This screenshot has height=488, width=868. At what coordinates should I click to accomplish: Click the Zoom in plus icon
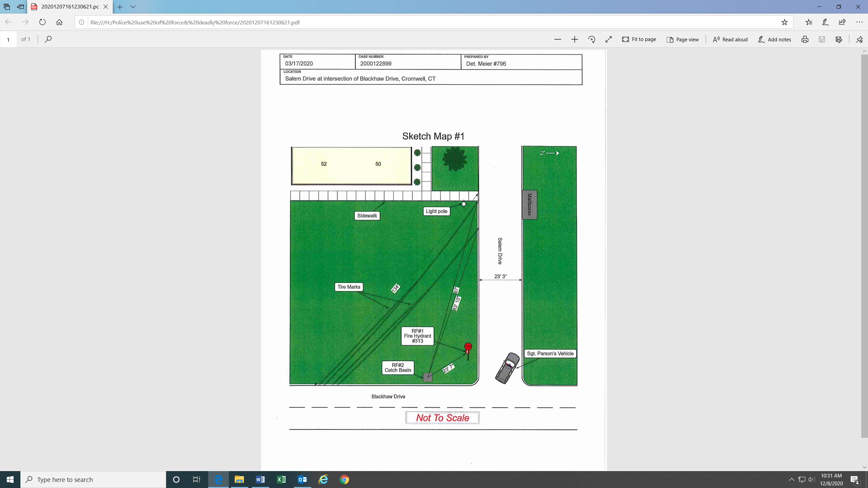pos(574,39)
